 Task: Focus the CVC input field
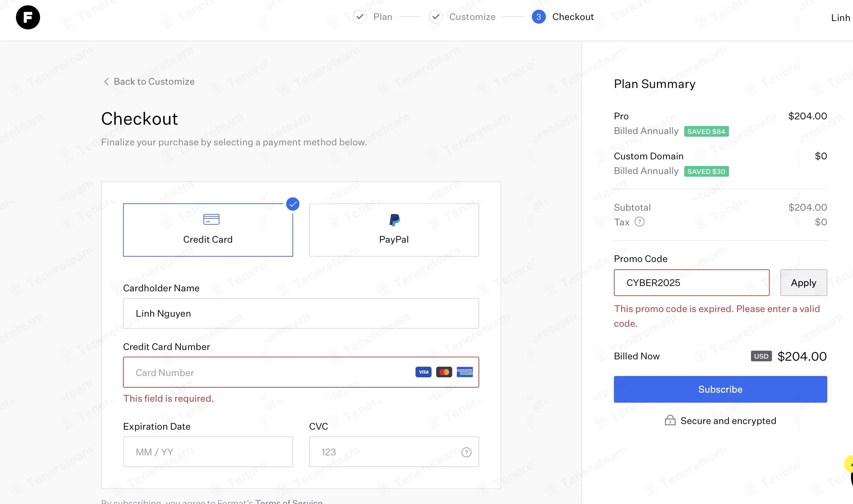[x=394, y=452]
